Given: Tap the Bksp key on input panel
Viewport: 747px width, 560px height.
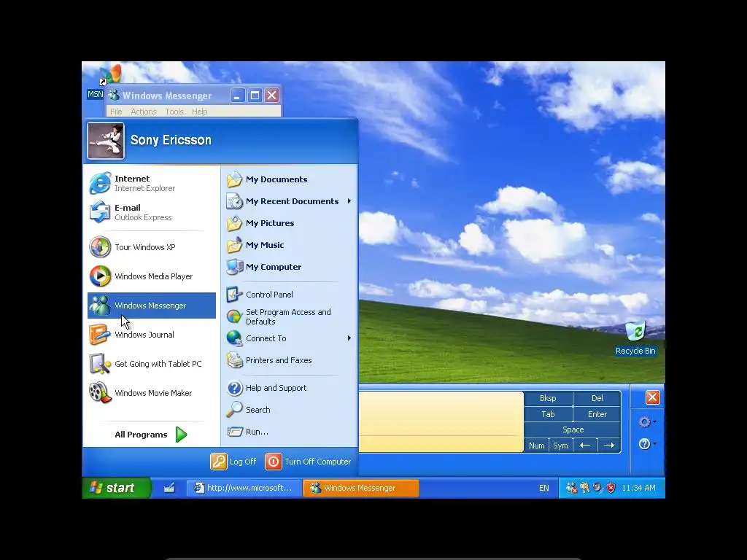Looking at the screenshot, I should (548, 398).
